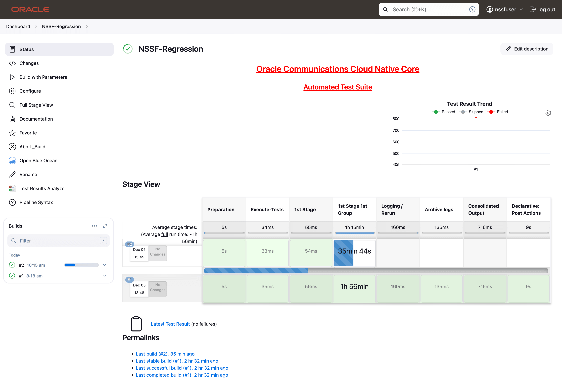562x392 pixels.
Task: Trigger Abort_Build from the sidebar
Action: point(32,146)
